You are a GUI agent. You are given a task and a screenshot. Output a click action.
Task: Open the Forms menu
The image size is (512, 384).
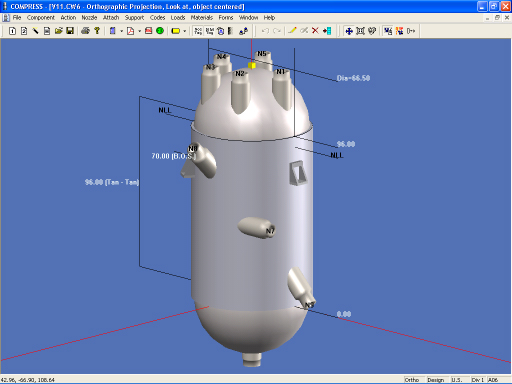click(x=226, y=18)
